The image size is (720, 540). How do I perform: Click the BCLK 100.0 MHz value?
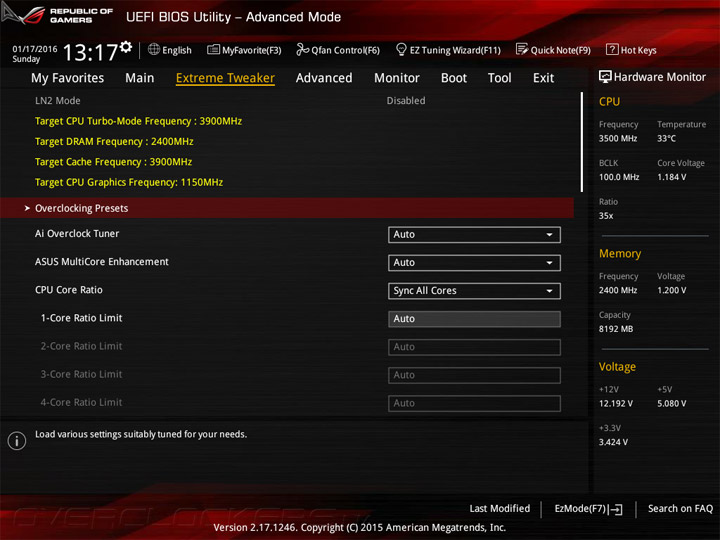619,177
